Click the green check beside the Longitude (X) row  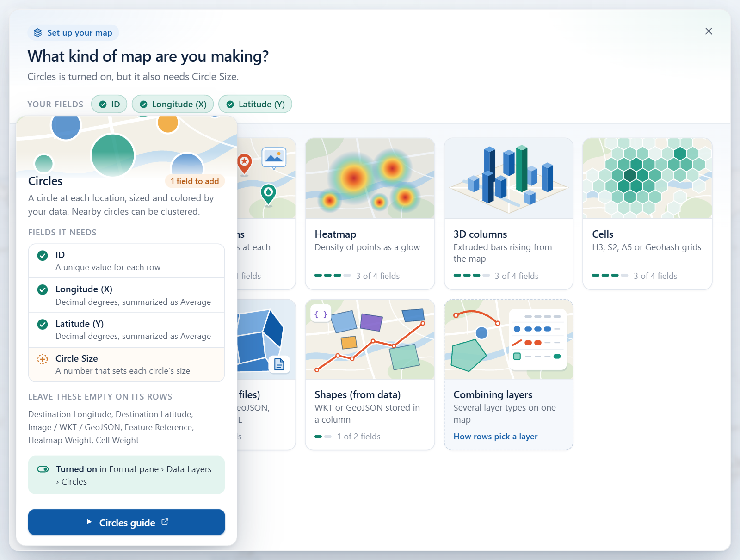click(43, 289)
